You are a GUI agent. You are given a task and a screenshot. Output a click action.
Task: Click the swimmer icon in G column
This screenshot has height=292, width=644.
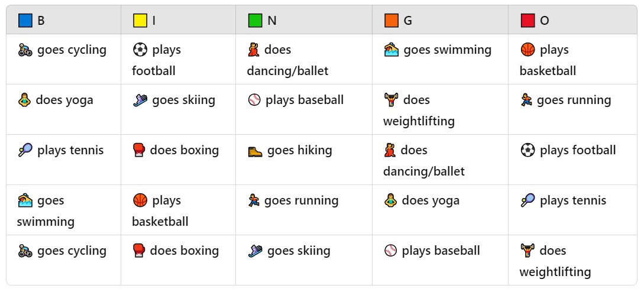pyautogui.click(x=391, y=50)
